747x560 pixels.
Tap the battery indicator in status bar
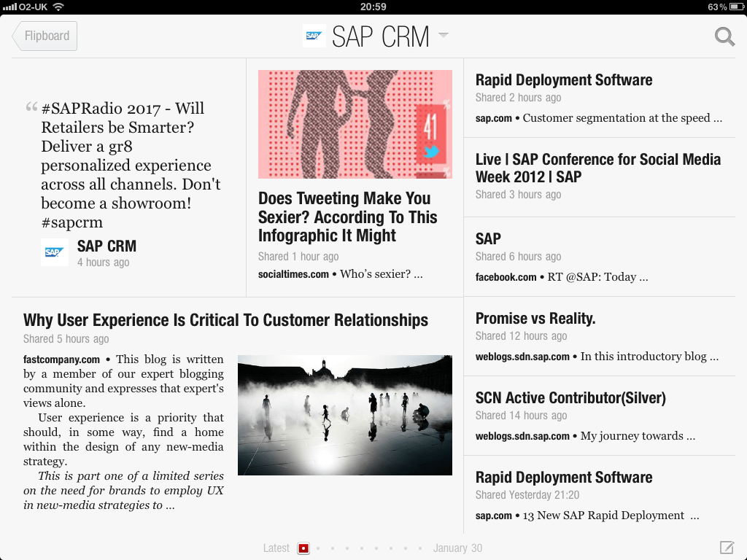tap(737, 7)
